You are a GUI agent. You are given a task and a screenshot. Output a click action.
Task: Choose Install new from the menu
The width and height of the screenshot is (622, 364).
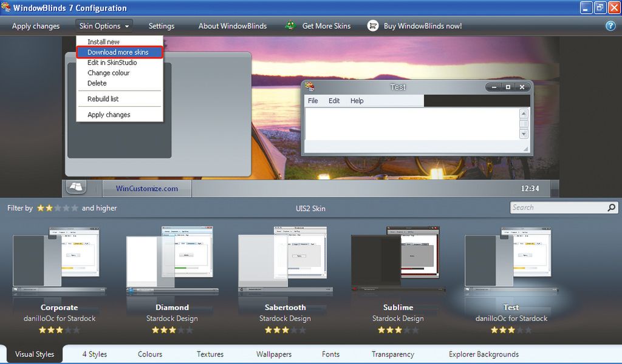point(120,42)
